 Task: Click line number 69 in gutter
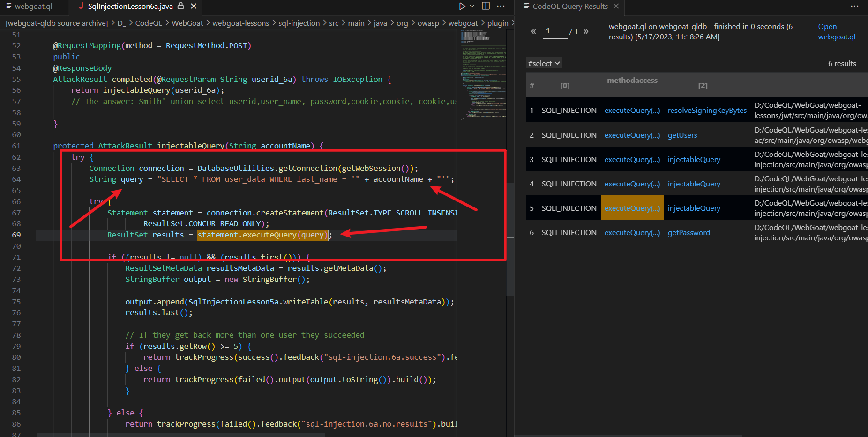[x=16, y=235]
